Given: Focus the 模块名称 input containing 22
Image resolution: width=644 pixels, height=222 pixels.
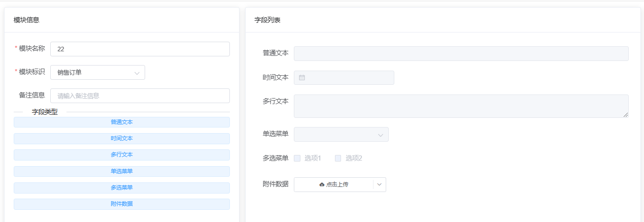Looking at the screenshot, I should 140,49.
